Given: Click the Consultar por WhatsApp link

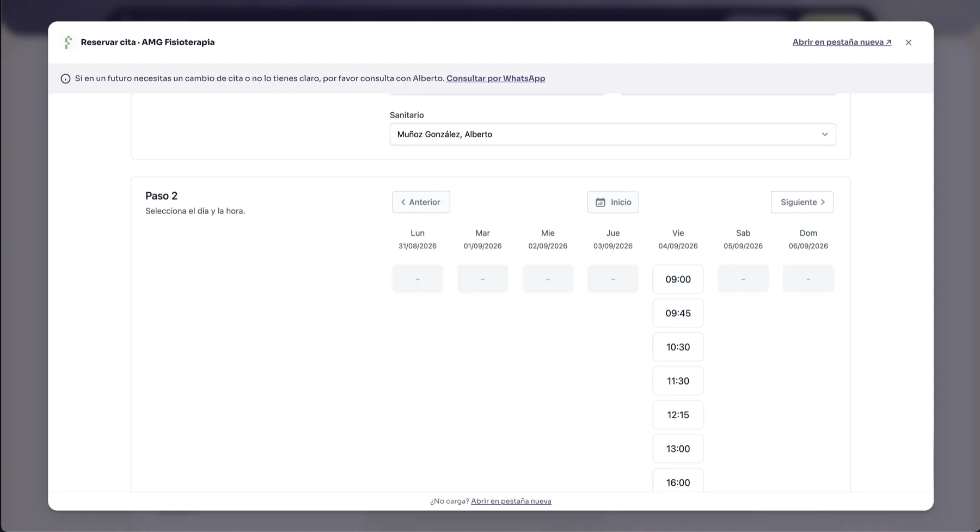Looking at the screenshot, I should (x=495, y=78).
